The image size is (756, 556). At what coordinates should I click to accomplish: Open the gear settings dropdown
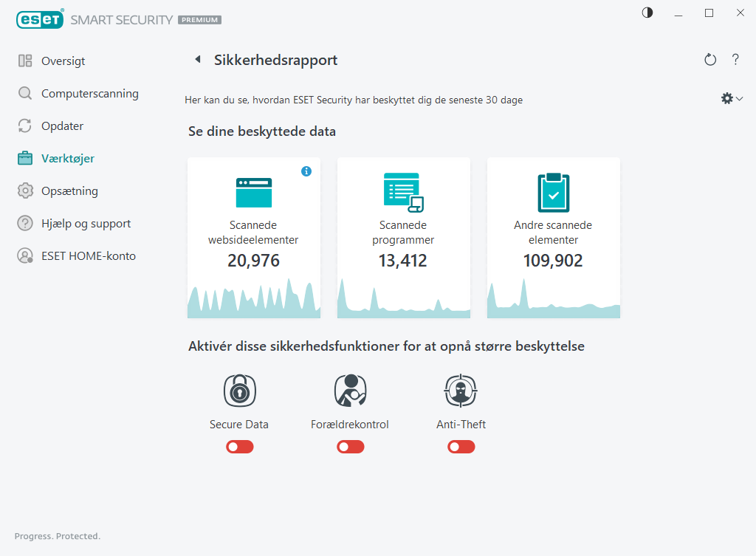pyautogui.click(x=731, y=97)
